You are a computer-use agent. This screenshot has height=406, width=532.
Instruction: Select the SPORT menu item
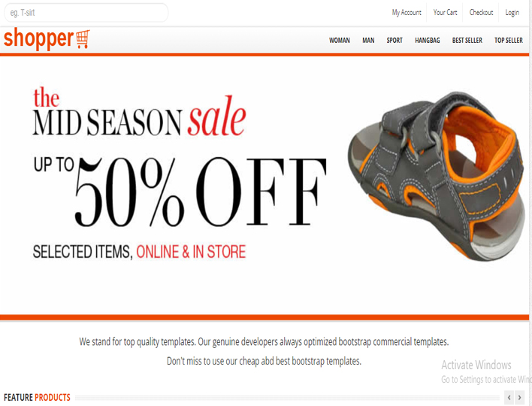[x=394, y=41]
